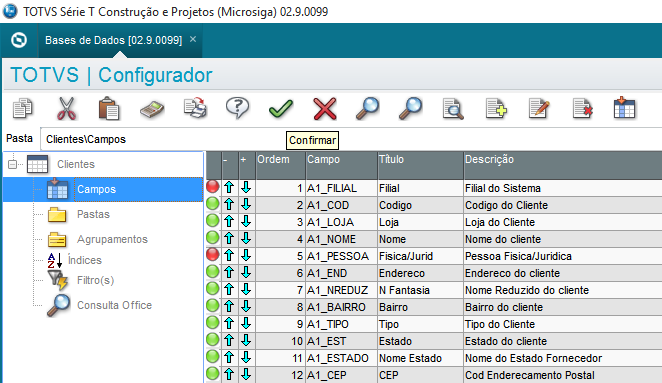Move A1_PESSOA down with arrow
662x383 pixels.
246,255
